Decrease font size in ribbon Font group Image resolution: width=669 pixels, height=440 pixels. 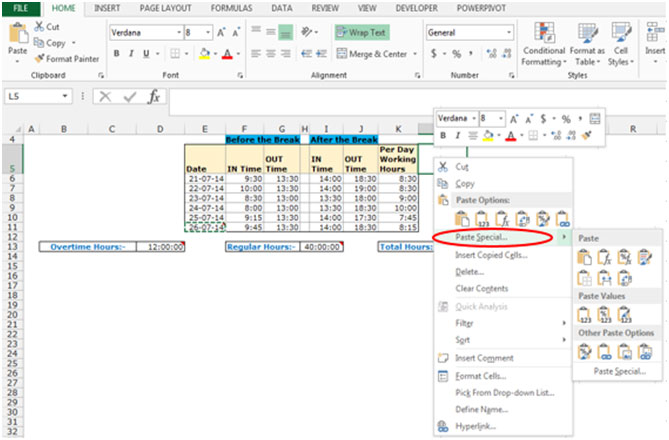[236, 32]
